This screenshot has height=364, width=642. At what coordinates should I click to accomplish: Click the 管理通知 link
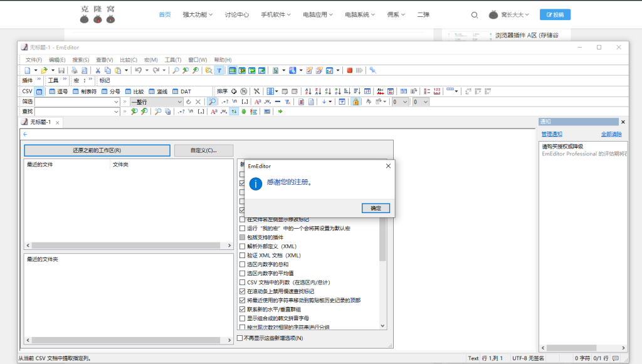[552, 134]
